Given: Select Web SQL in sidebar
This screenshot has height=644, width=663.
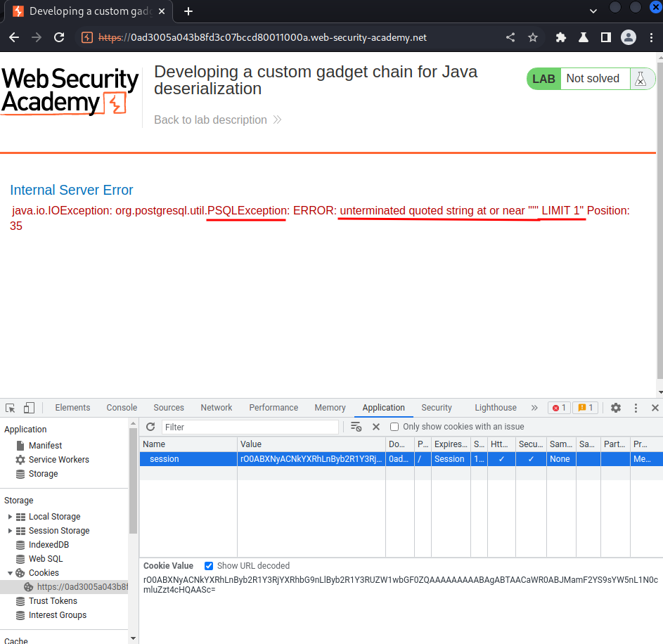Looking at the screenshot, I should [x=46, y=559].
